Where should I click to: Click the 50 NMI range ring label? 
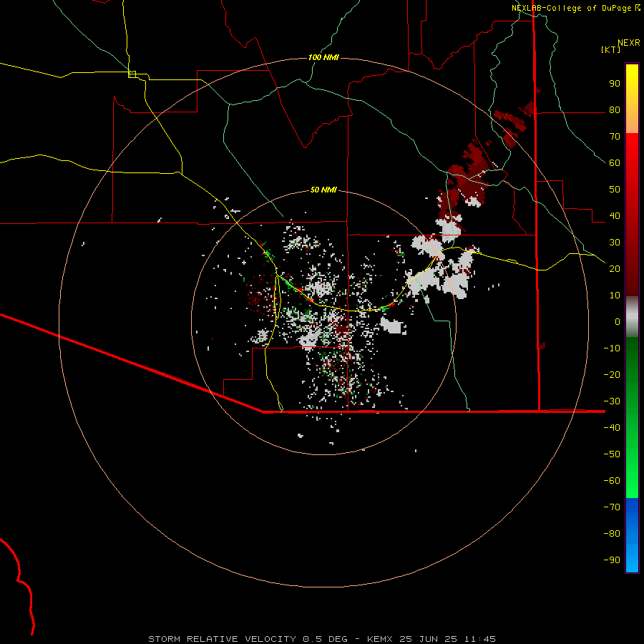[323, 190]
